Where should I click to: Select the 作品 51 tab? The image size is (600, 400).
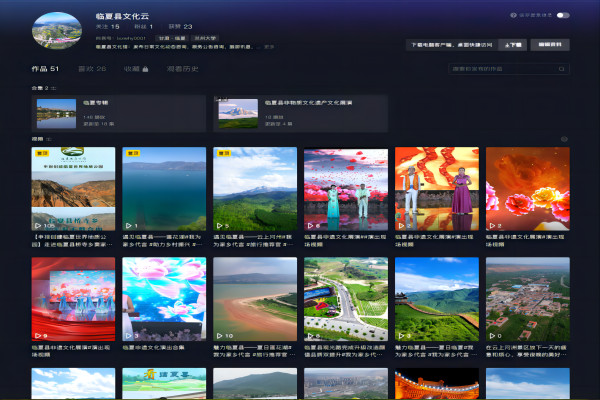click(x=46, y=69)
